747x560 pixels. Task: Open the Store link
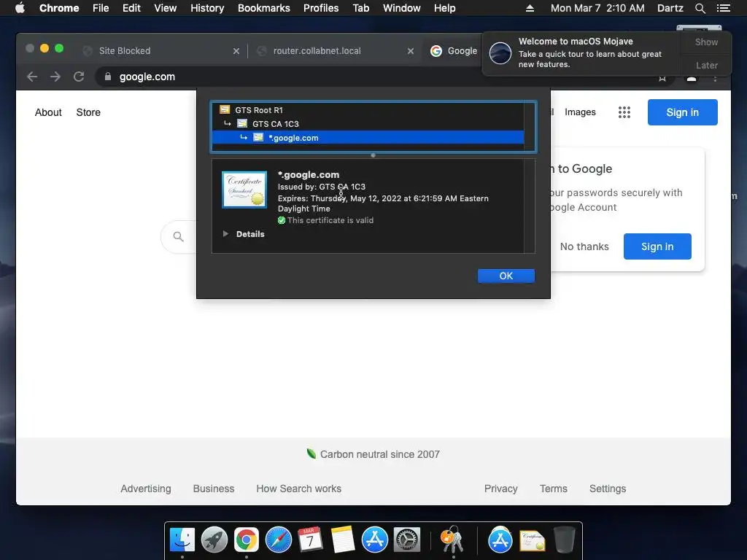(88, 112)
